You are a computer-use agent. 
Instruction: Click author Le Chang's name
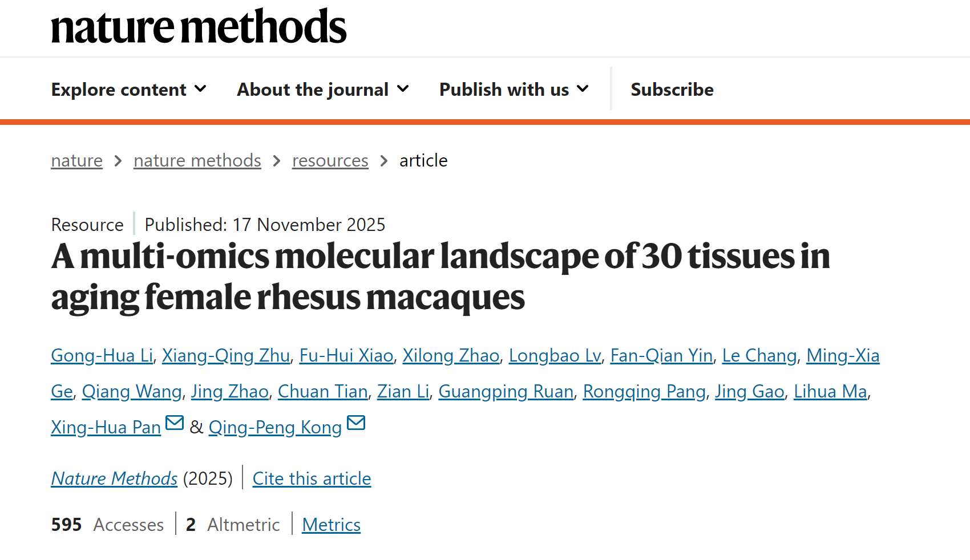(x=759, y=356)
